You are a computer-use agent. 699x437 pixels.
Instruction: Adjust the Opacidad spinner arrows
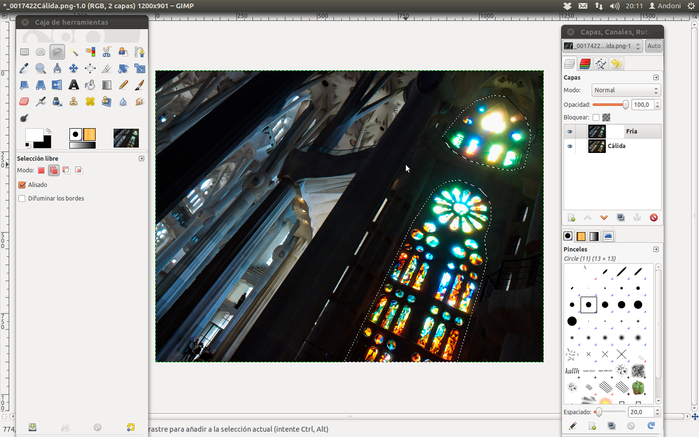point(657,105)
